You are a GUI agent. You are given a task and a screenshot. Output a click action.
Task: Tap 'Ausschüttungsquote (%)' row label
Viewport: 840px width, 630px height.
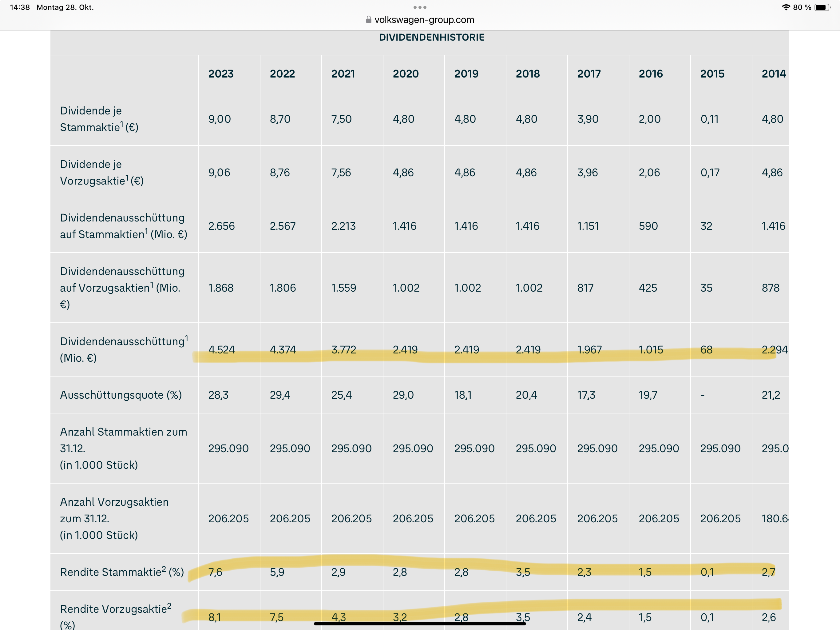tap(121, 395)
